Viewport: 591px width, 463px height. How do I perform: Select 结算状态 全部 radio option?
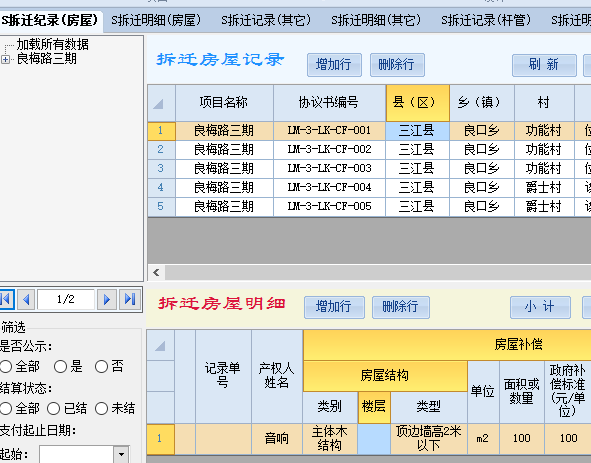6,408
